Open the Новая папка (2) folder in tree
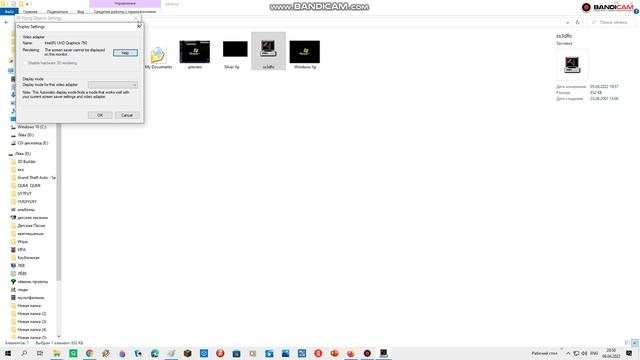The width and height of the screenshot is (640, 360). [x=31, y=313]
